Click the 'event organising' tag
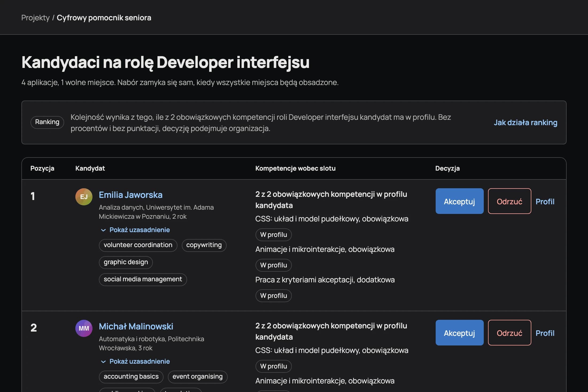 coord(198,377)
